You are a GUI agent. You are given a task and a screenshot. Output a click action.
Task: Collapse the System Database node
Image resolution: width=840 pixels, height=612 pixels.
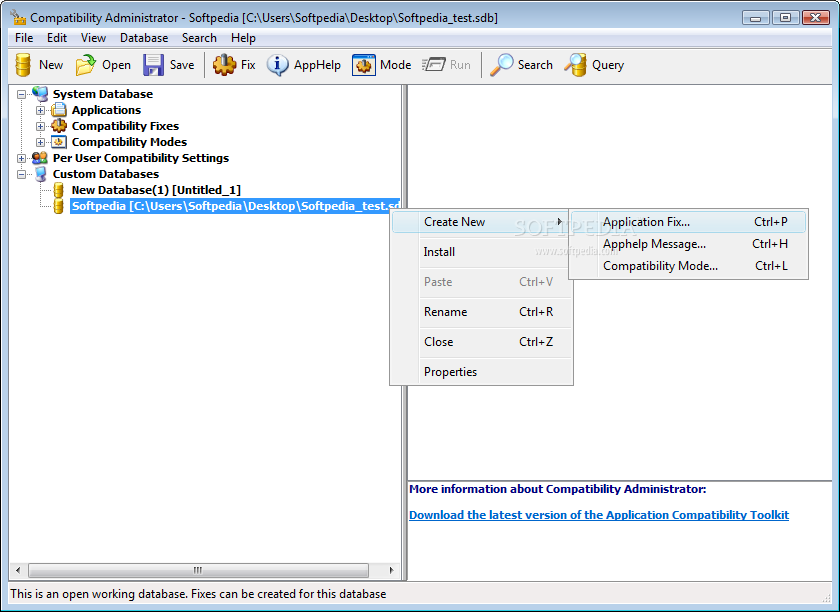coord(21,94)
